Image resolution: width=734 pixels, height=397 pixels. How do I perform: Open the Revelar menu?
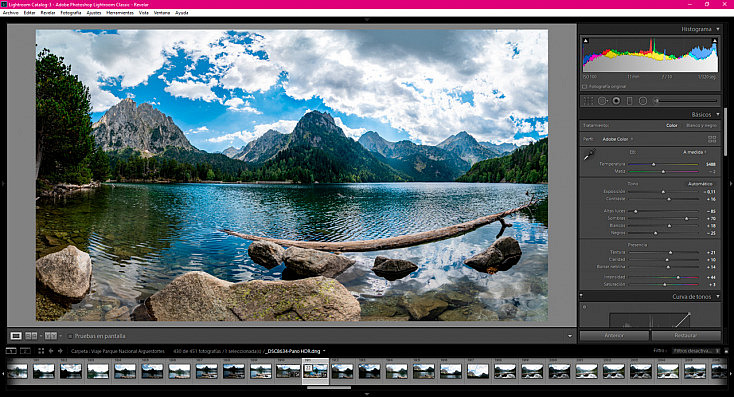[48, 13]
